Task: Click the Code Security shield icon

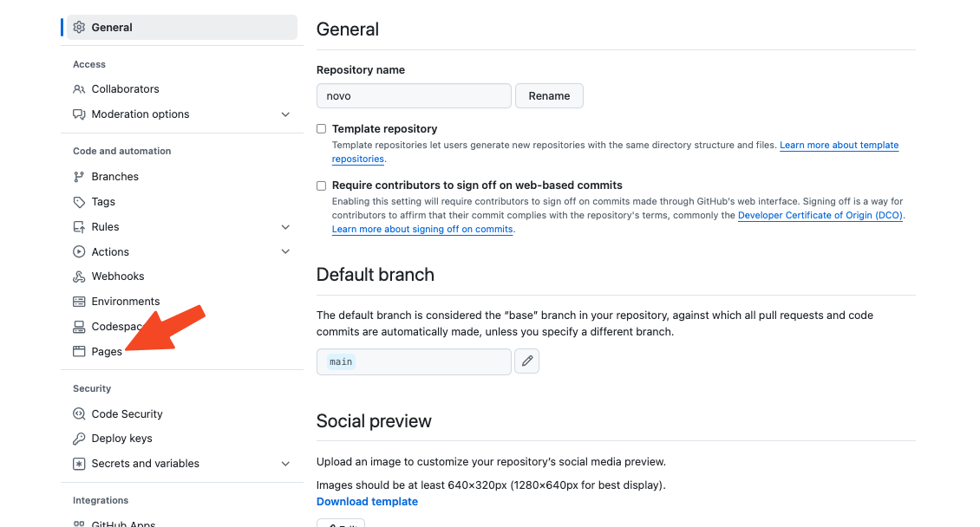Action: pos(79,414)
